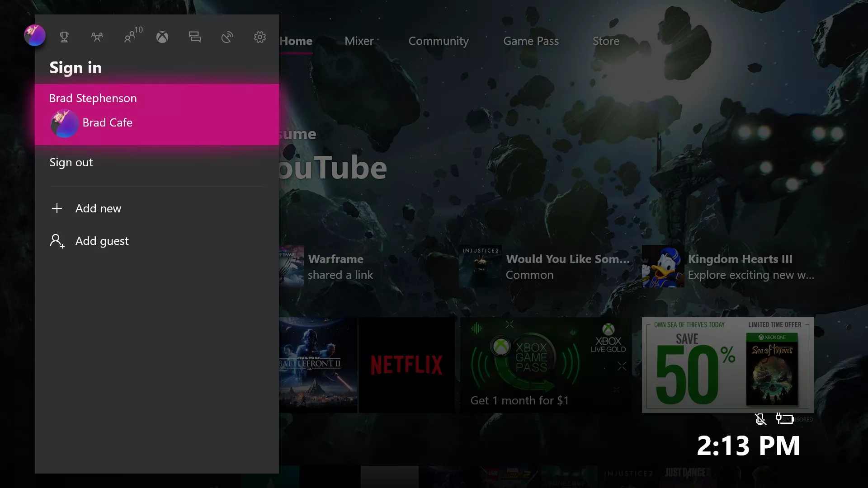Open the Broadcast and capture icon

click(x=227, y=37)
